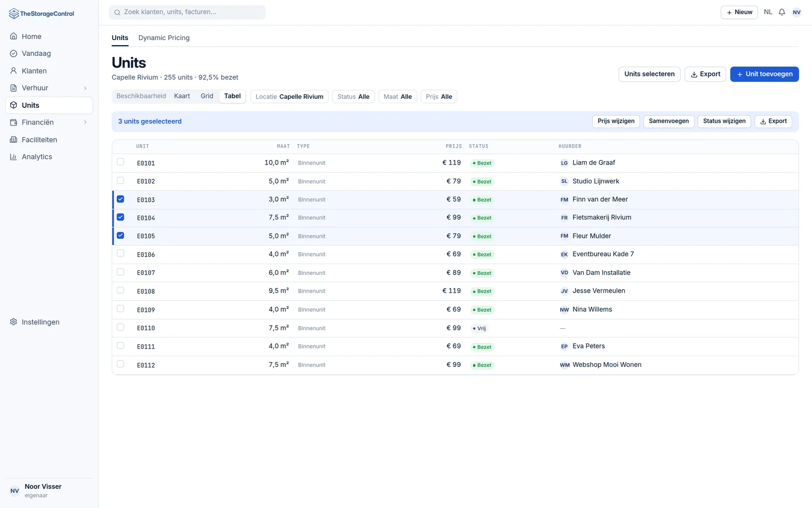
Task: Switch to the Dynamic Pricing tab
Action: click(x=164, y=38)
